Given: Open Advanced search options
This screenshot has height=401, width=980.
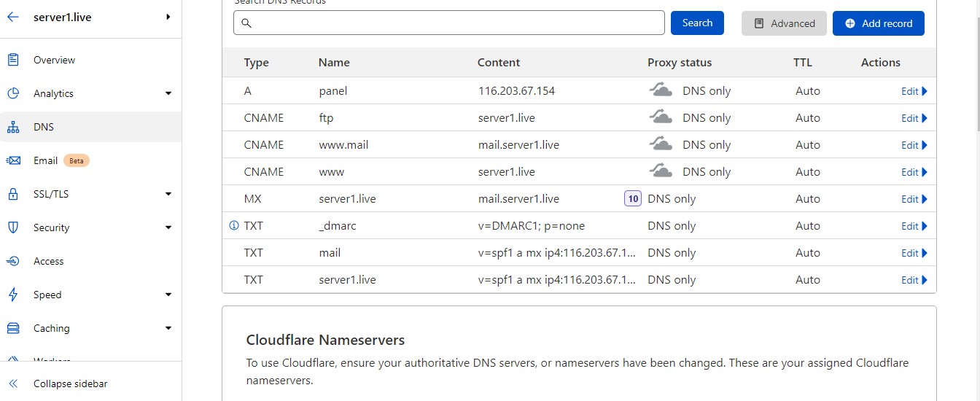Looking at the screenshot, I should pyautogui.click(x=784, y=23).
